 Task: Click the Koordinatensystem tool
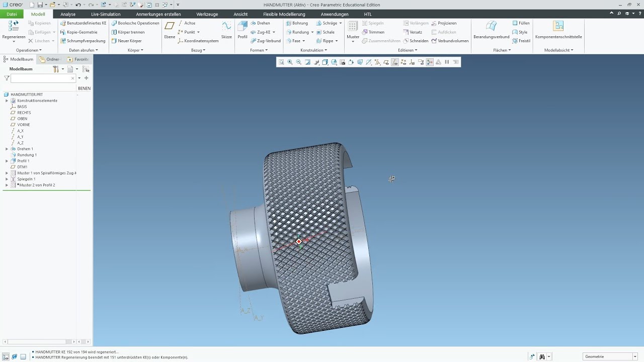(x=198, y=41)
